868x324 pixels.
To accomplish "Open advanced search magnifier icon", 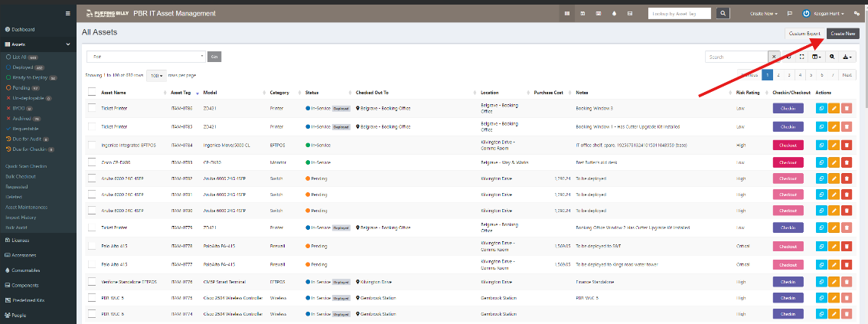I will (x=832, y=57).
